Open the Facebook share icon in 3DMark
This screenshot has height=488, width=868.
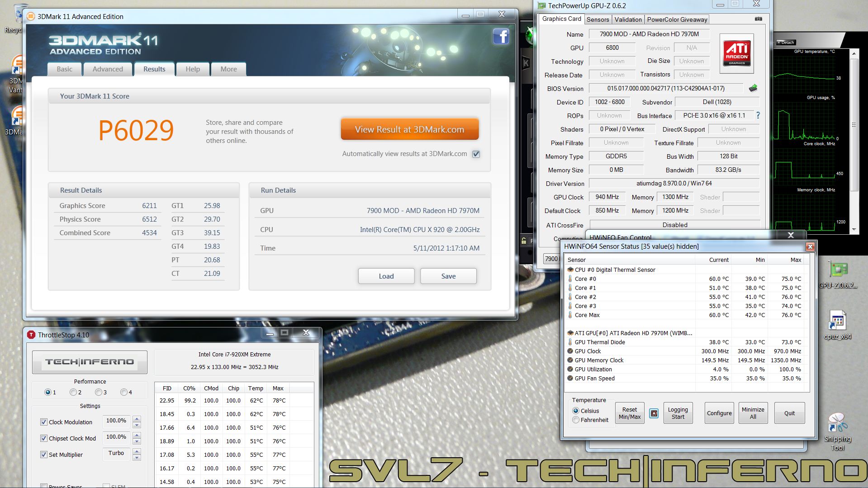point(501,36)
